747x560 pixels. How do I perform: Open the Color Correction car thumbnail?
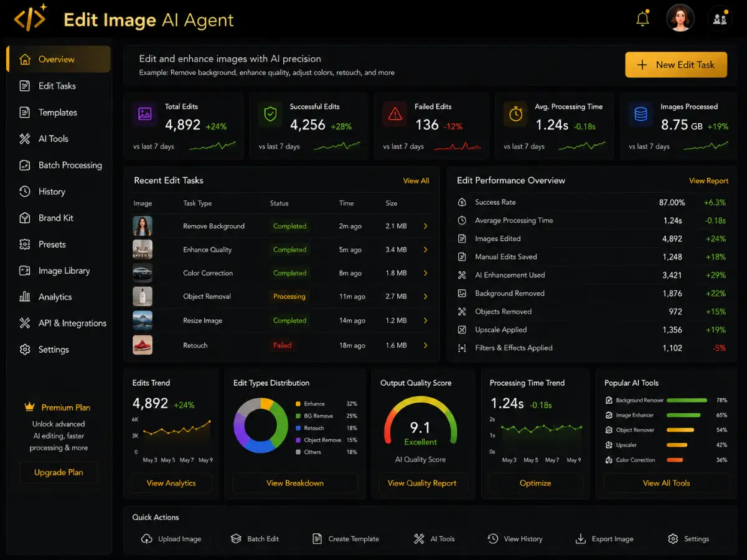[143, 273]
